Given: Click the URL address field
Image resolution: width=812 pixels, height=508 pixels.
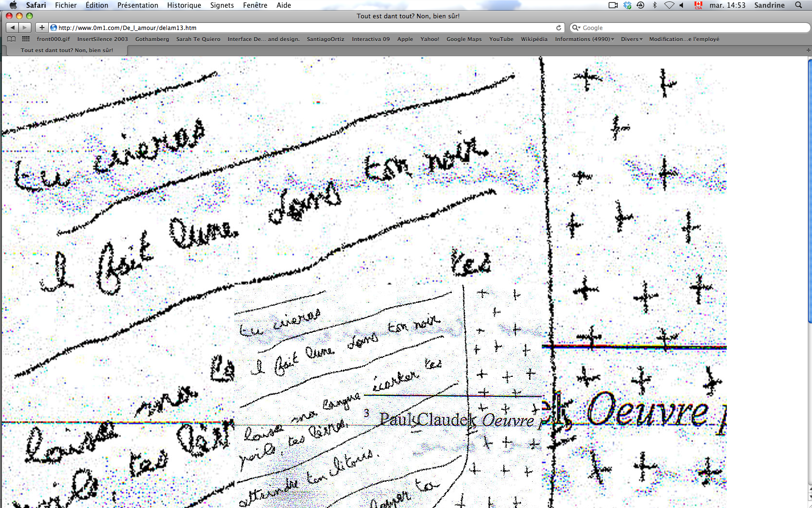Looking at the screenshot, I should click(307, 28).
